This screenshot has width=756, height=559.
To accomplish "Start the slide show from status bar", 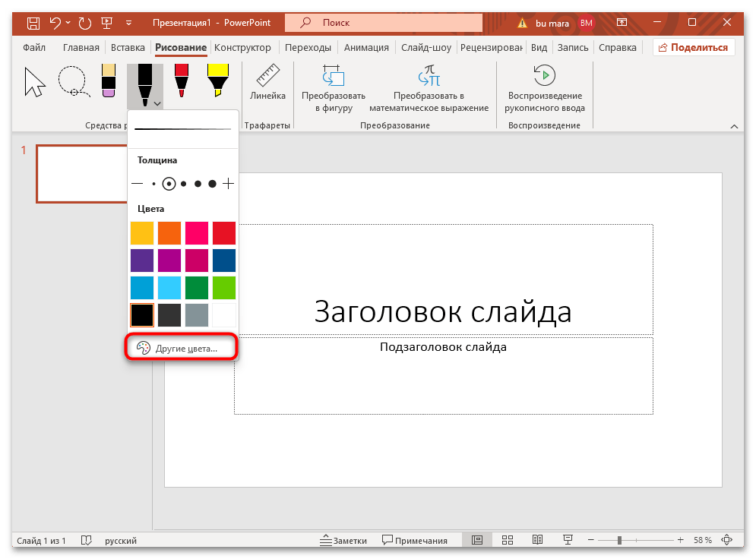I will pos(568,539).
